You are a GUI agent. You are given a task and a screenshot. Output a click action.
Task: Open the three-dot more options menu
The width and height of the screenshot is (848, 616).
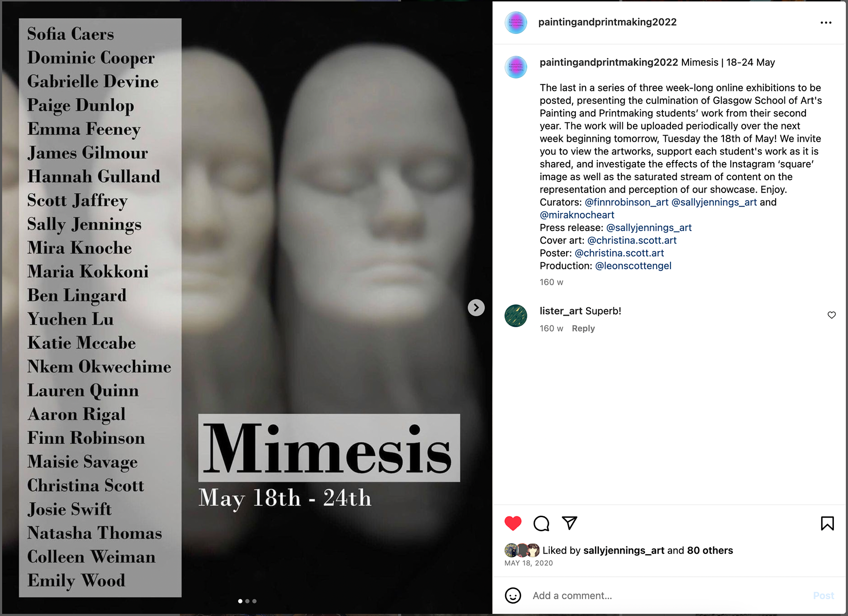[826, 23]
